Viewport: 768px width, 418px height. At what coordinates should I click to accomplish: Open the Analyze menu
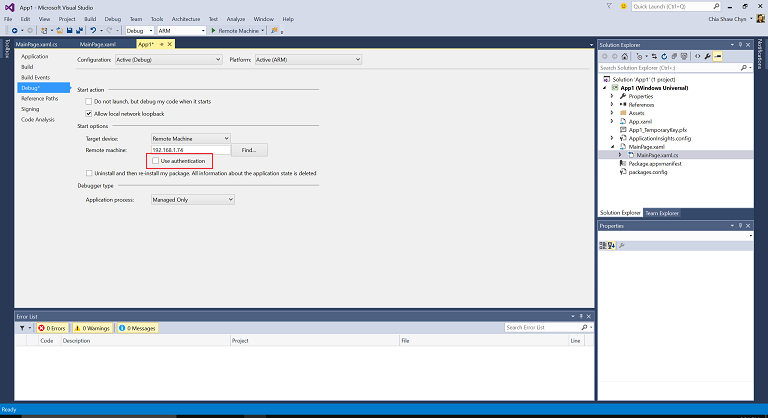pyautogui.click(x=236, y=19)
